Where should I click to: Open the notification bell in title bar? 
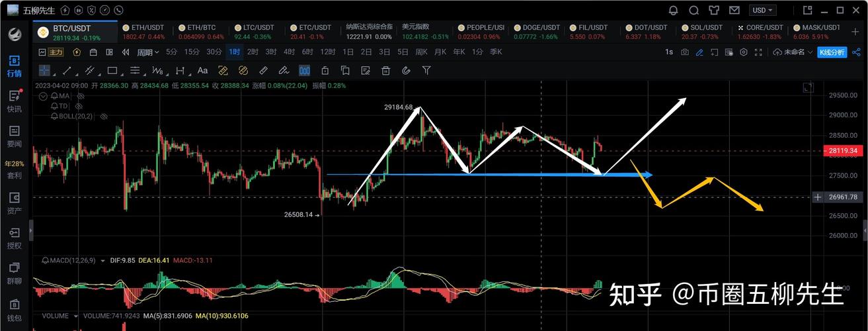click(x=673, y=11)
